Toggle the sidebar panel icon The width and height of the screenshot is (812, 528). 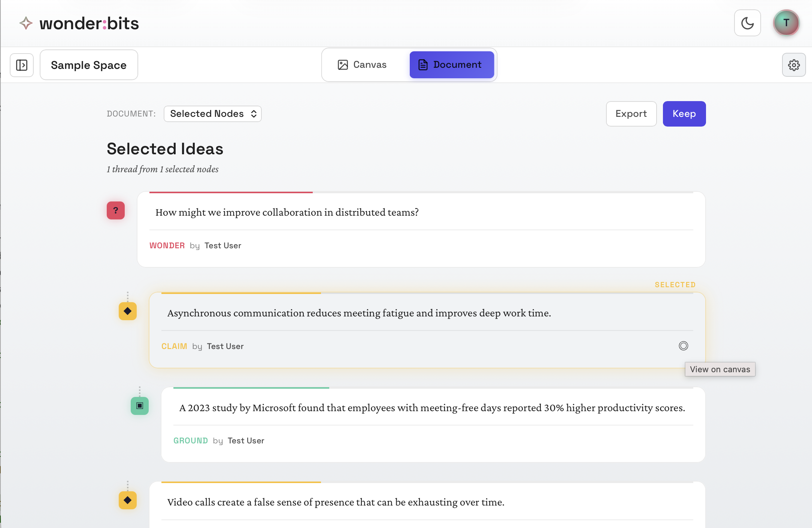22,65
